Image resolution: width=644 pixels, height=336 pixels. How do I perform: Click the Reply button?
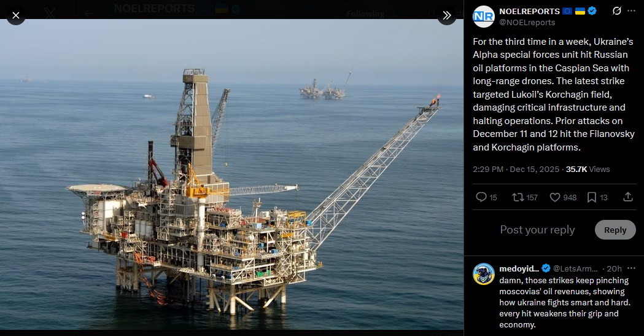[x=615, y=230]
